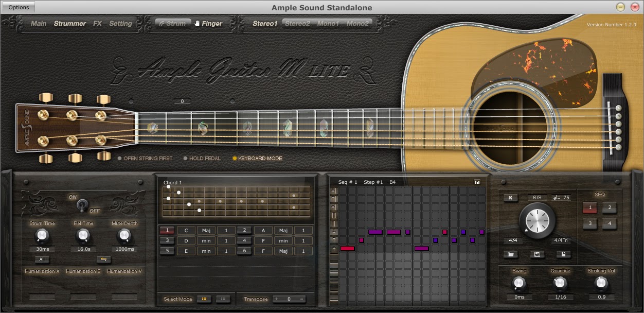Choose the Stereo1 mic mode
The height and width of the screenshot is (313, 644).
(x=265, y=24)
